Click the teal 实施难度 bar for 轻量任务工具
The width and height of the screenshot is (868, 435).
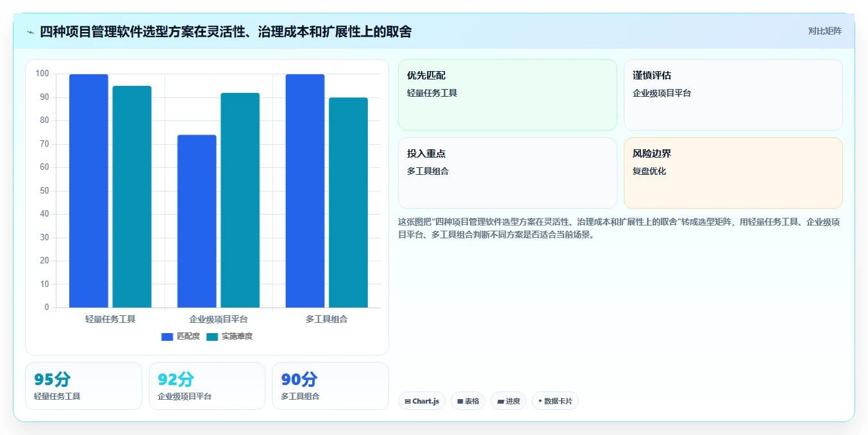point(132,197)
